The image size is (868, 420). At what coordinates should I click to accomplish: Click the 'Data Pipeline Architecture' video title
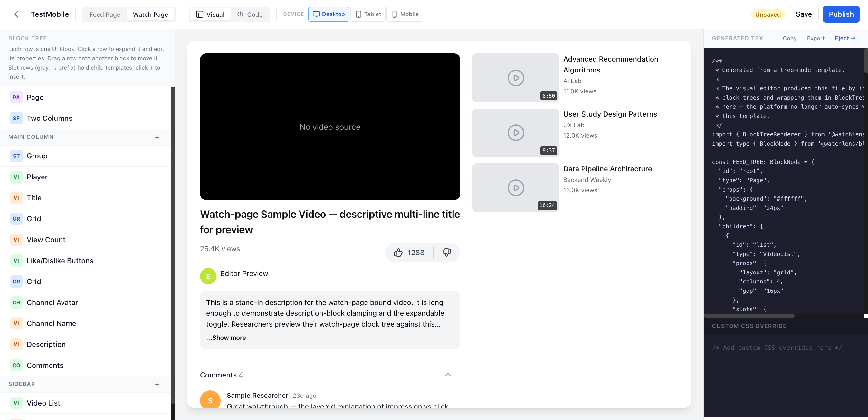[x=607, y=169]
